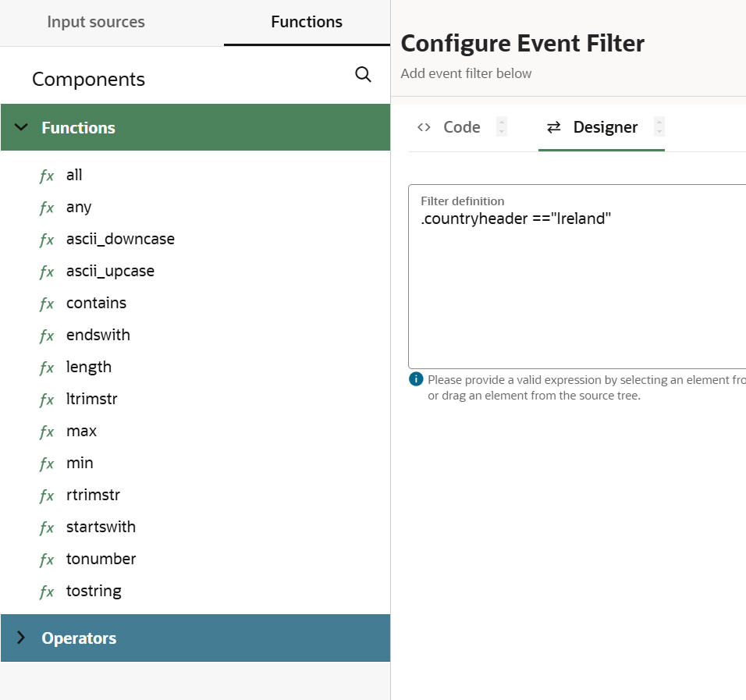
Task: Click the stepper arrows beside Code tab
Action: 502,126
